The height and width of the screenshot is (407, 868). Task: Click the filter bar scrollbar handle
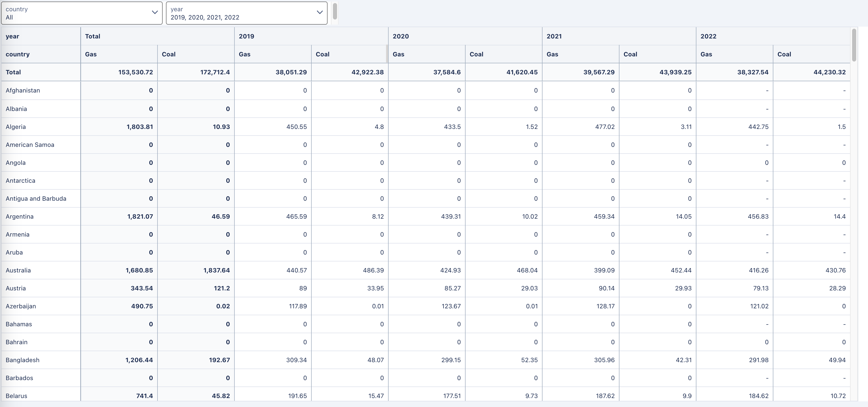[334, 12]
